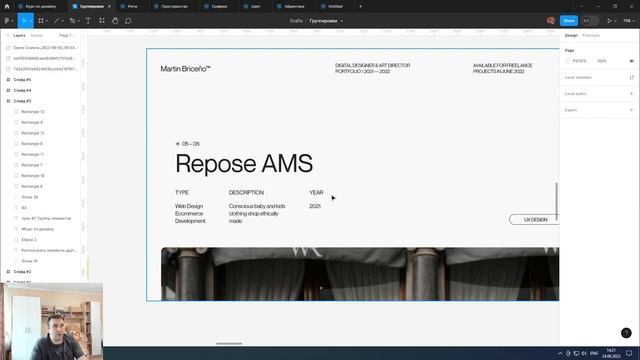Go to Figma home icon
Image resolution: width=640 pixels, height=360 pixels.
click(7, 6)
